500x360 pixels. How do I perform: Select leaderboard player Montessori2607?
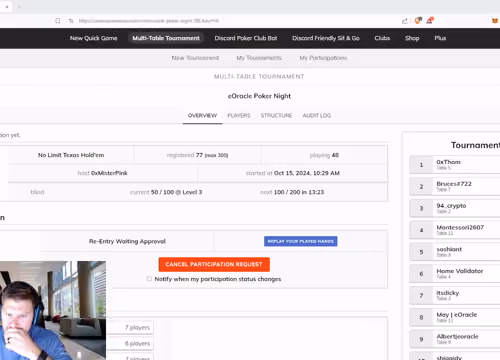pyautogui.click(x=455, y=230)
